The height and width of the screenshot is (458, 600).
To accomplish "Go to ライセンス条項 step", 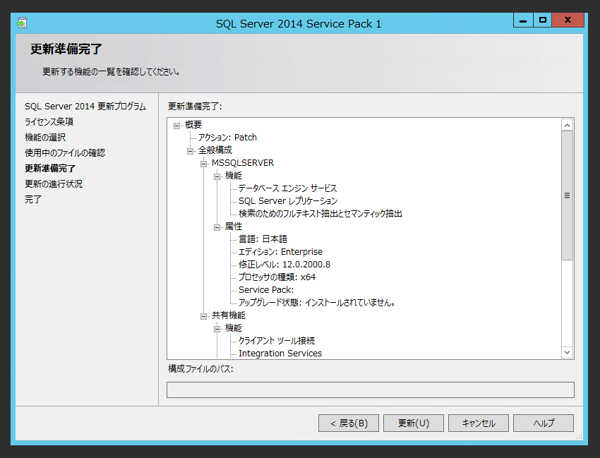I will (49, 122).
